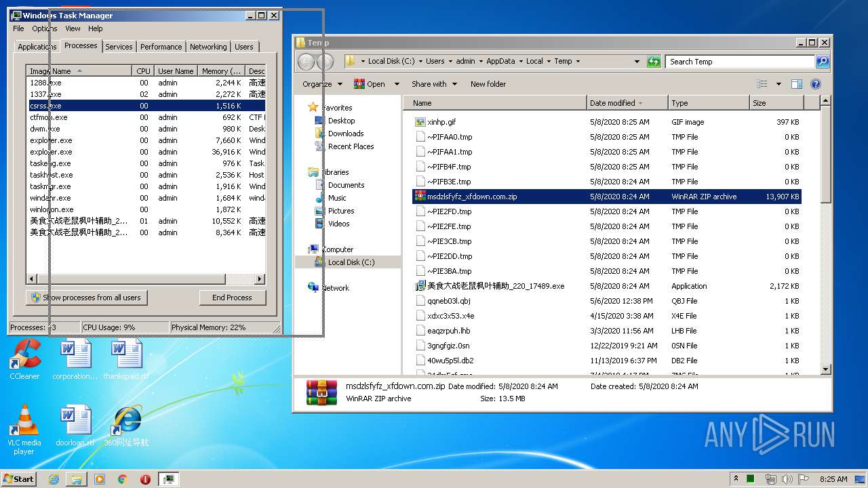Open the View menu in Task Manager
Image resolution: width=868 pixels, height=488 pixels.
pos(73,28)
